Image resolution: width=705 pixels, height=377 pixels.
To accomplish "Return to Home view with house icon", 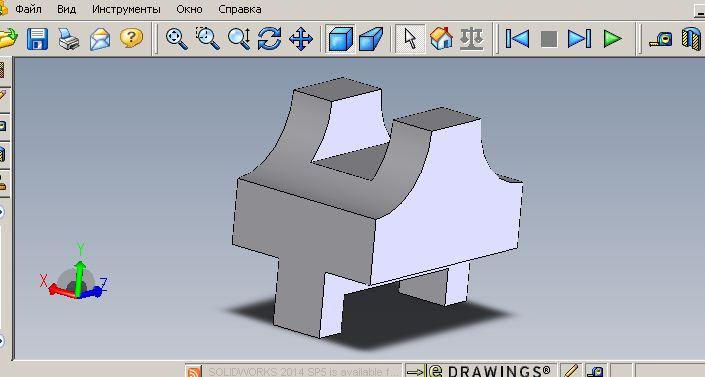I will 441,39.
